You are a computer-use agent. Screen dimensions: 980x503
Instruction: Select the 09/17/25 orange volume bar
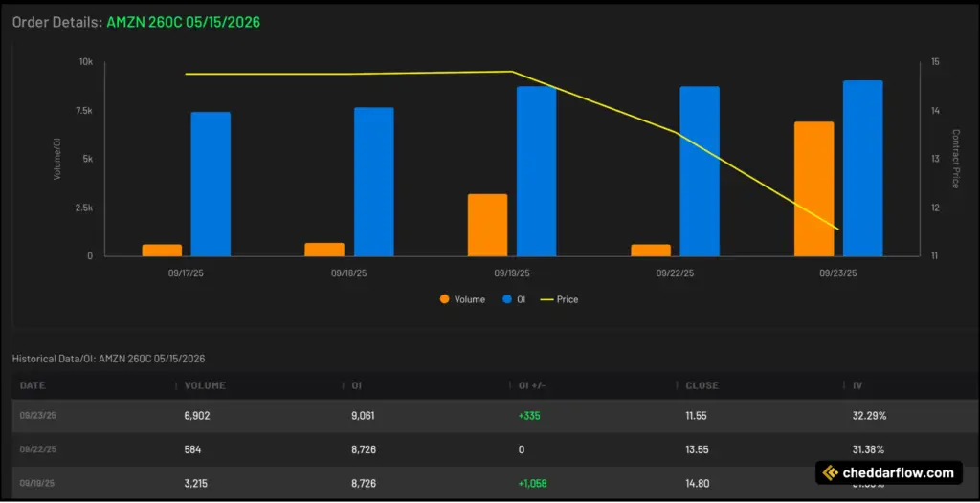click(x=162, y=250)
